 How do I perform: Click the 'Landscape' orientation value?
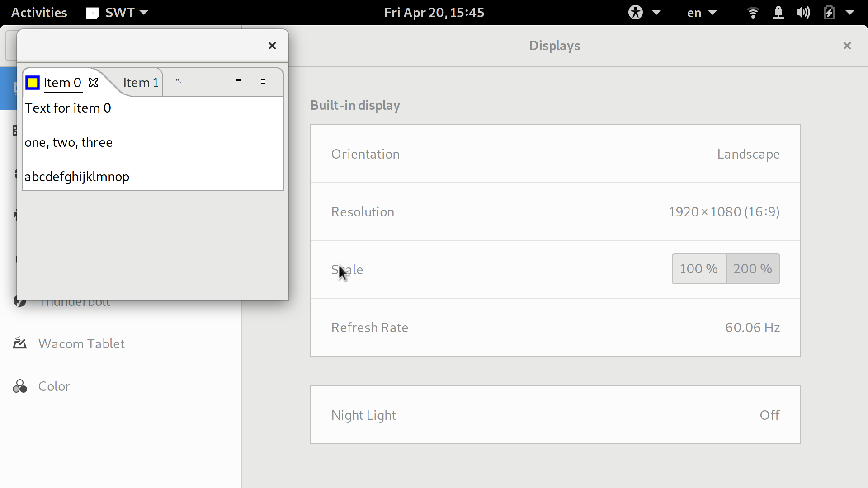[x=748, y=154]
